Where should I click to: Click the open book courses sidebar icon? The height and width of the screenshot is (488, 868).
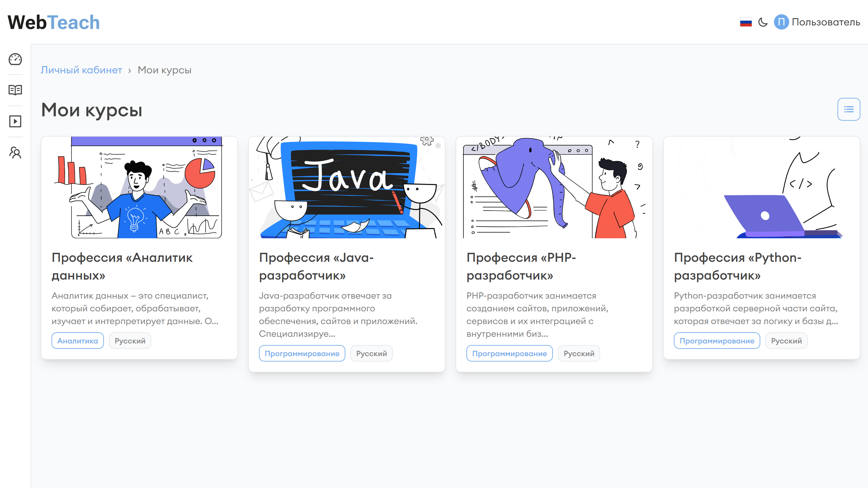click(15, 90)
